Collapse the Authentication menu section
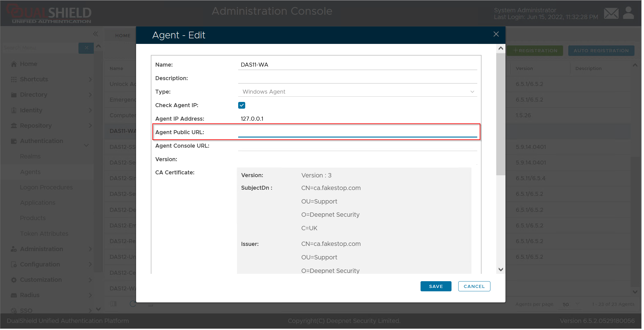644x330 pixels. click(86, 145)
